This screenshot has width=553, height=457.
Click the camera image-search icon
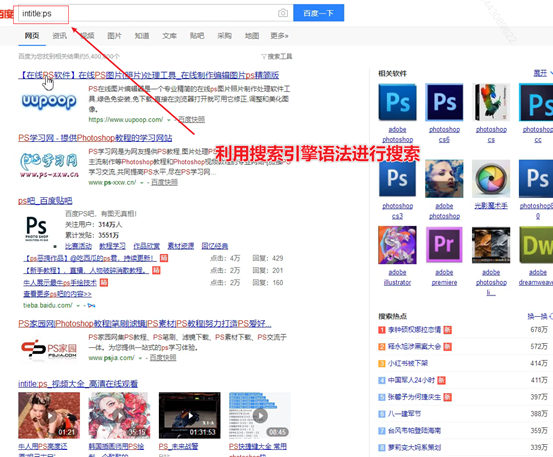[x=282, y=13]
